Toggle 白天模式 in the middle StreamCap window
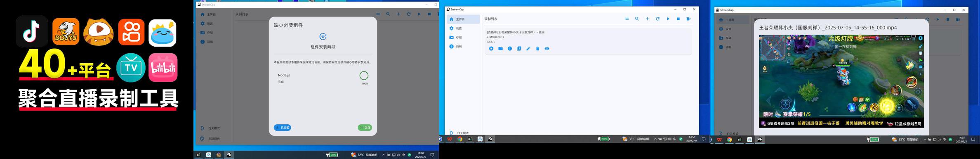The height and width of the screenshot is (159, 980). 459,133
